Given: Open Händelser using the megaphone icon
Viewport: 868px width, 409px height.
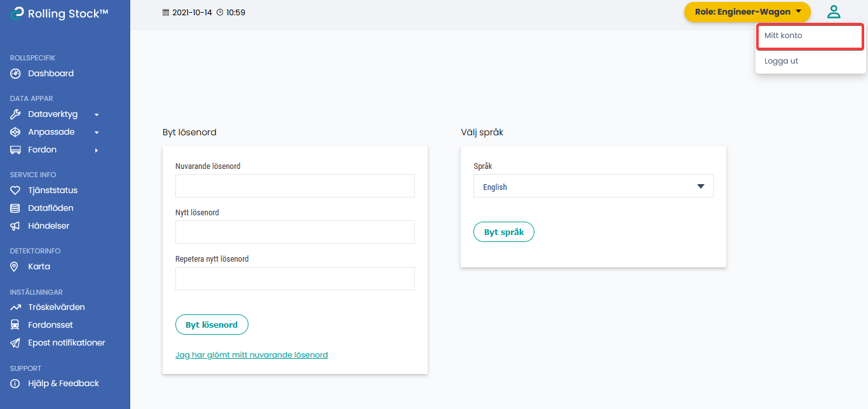Looking at the screenshot, I should coord(14,225).
